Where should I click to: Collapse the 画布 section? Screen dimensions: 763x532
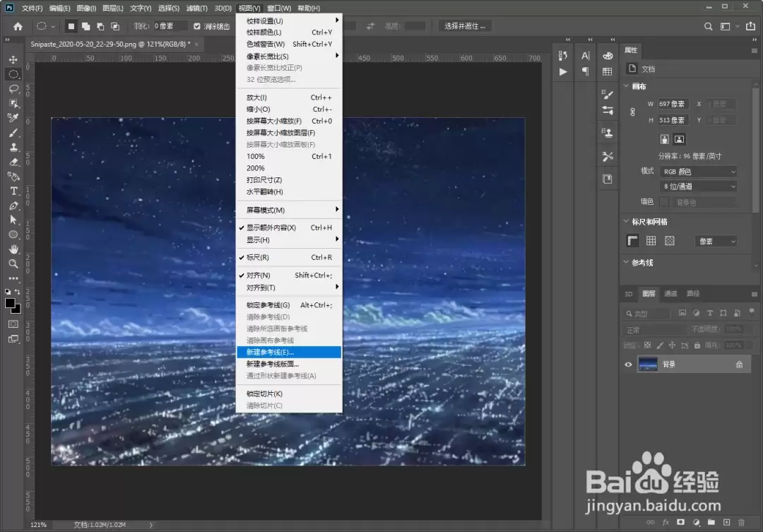point(626,86)
